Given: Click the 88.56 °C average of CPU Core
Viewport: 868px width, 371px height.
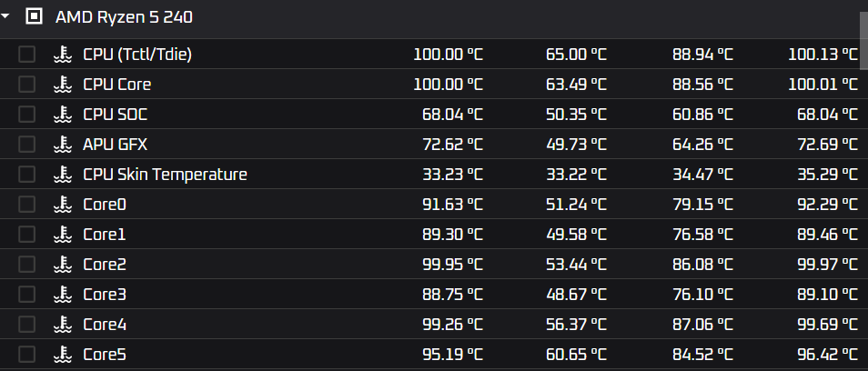Looking at the screenshot, I should (x=702, y=84).
